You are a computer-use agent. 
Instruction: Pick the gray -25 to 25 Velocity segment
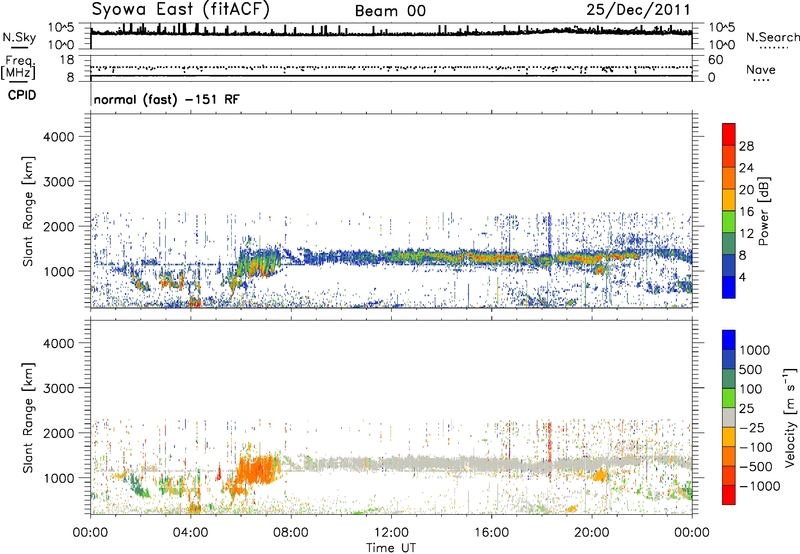[x=729, y=417]
